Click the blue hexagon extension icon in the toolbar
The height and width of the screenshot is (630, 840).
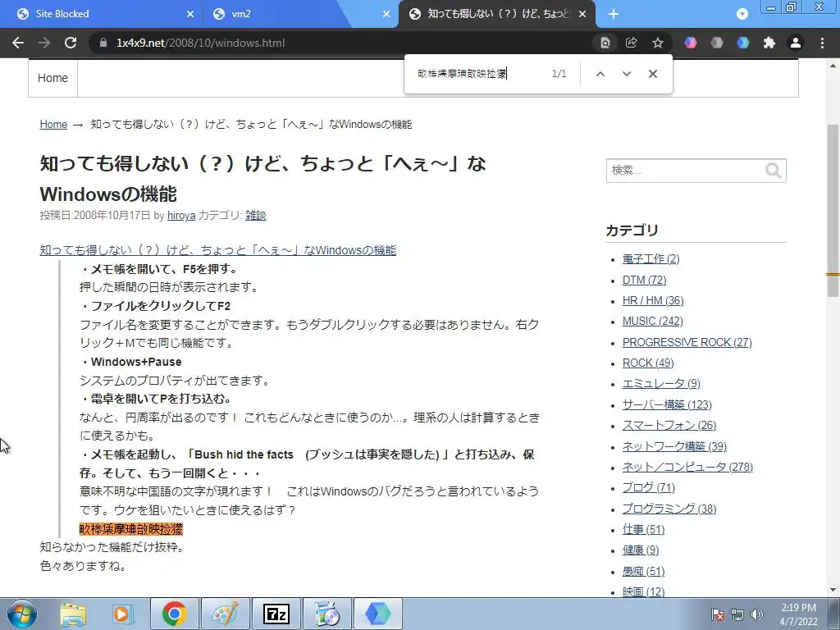click(743, 43)
